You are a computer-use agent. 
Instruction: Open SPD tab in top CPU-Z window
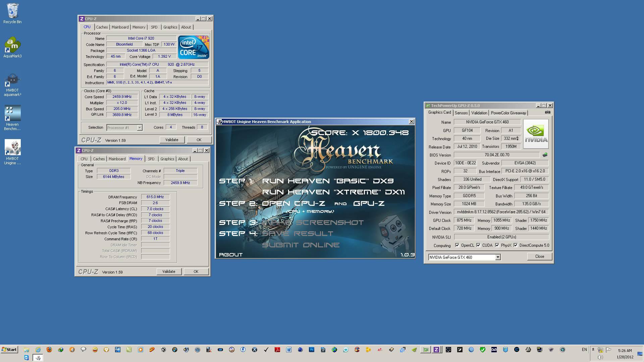154,27
